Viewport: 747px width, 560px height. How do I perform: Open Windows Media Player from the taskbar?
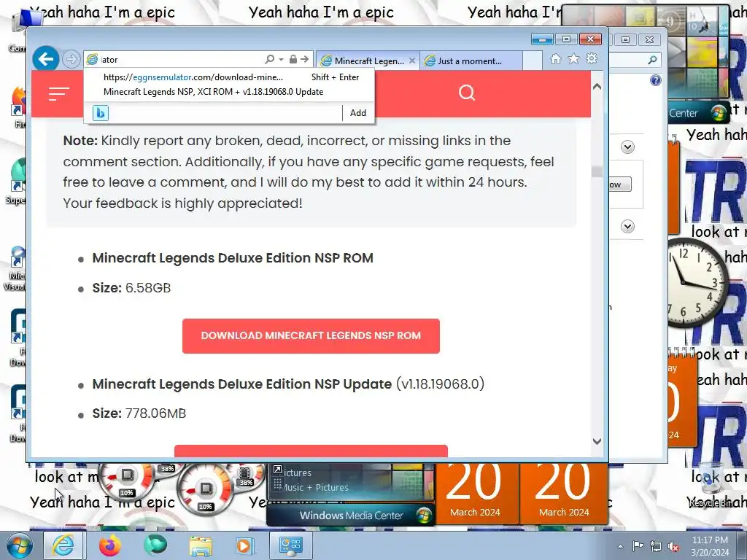pyautogui.click(x=245, y=545)
